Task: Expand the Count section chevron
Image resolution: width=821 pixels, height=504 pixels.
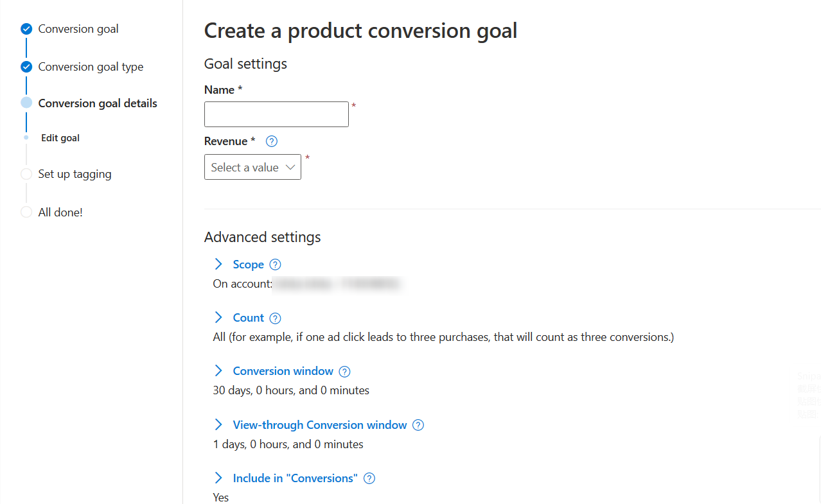Action: pyautogui.click(x=218, y=318)
